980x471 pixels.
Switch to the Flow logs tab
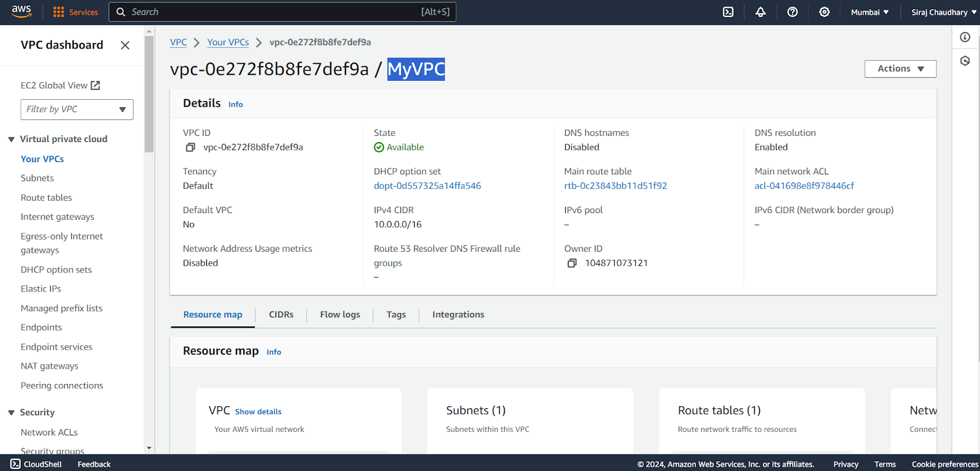340,315
